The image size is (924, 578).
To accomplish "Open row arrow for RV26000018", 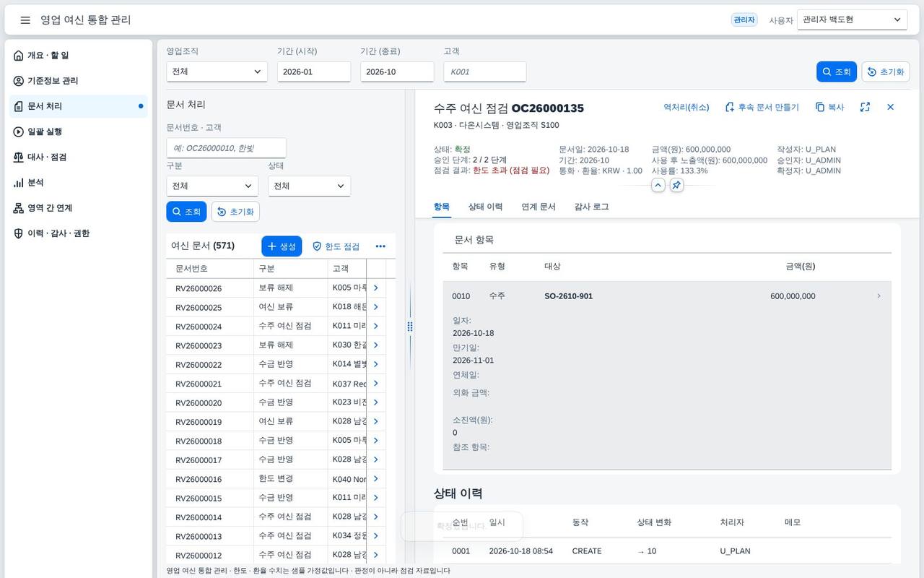I will tap(375, 441).
